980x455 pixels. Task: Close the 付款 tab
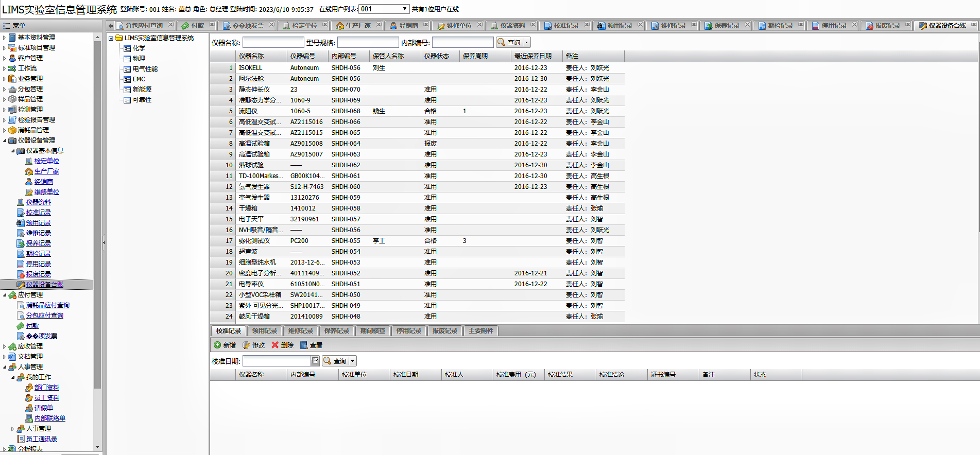point(212,25)
